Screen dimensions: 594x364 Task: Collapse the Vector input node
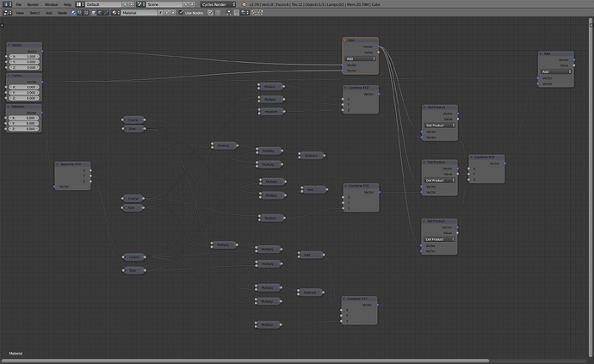point(9,45)
